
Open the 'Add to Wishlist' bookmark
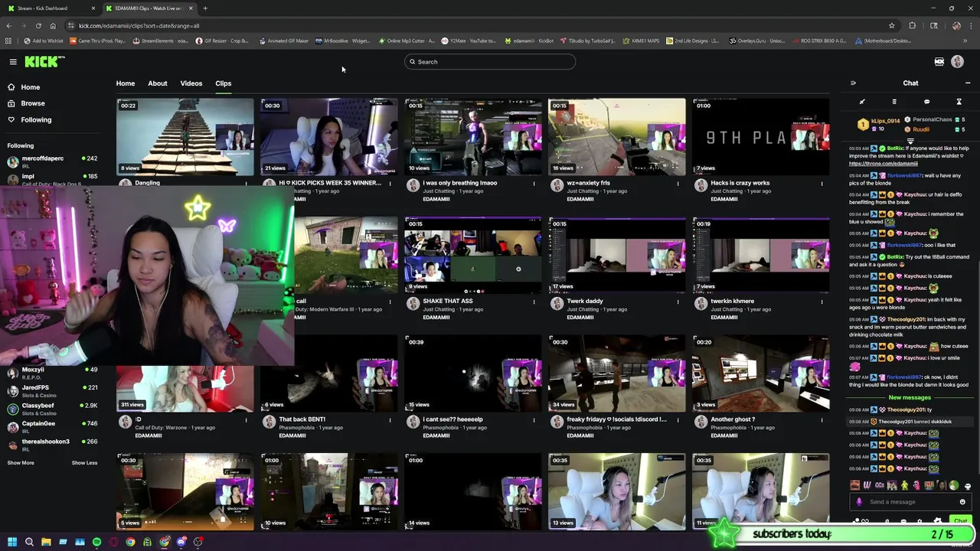click(x=44, y=41)
